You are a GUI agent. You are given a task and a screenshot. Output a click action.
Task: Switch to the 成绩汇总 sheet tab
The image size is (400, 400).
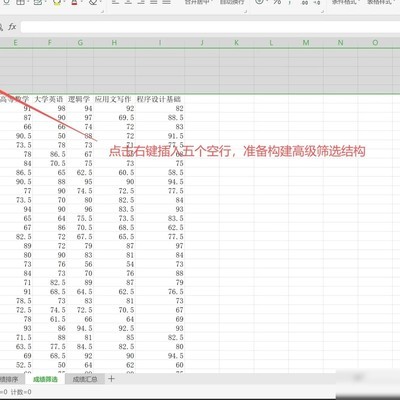click(85, 379)
